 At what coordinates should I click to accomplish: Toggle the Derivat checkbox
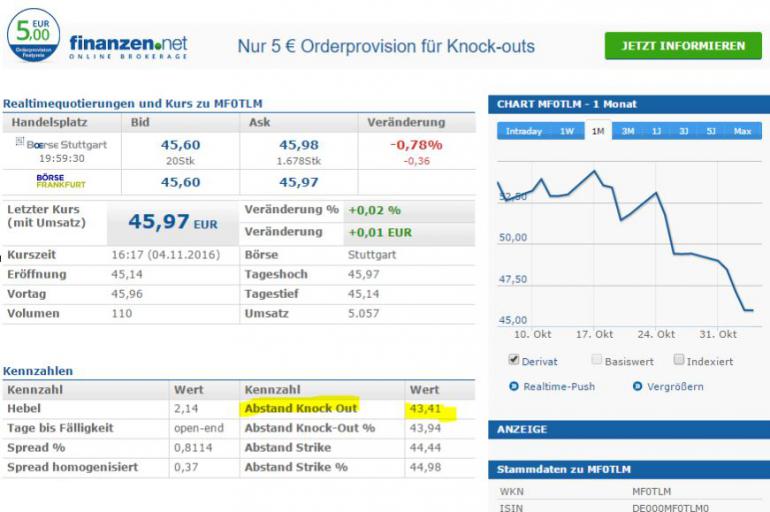(x=514, y=359)
